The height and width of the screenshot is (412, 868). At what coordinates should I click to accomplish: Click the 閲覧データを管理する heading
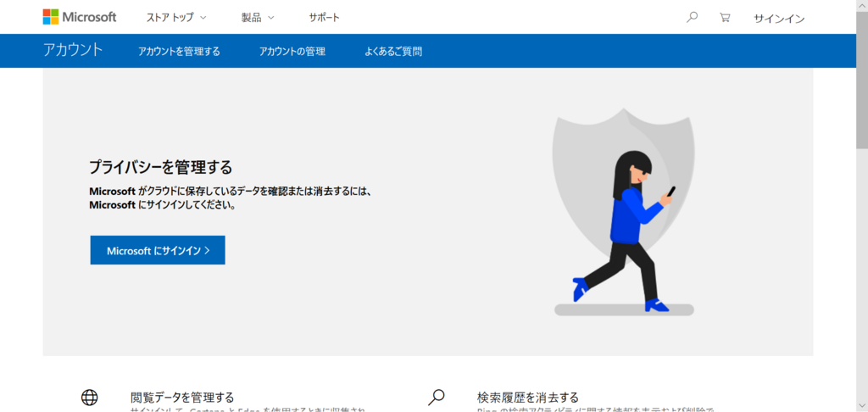(182, 397)
